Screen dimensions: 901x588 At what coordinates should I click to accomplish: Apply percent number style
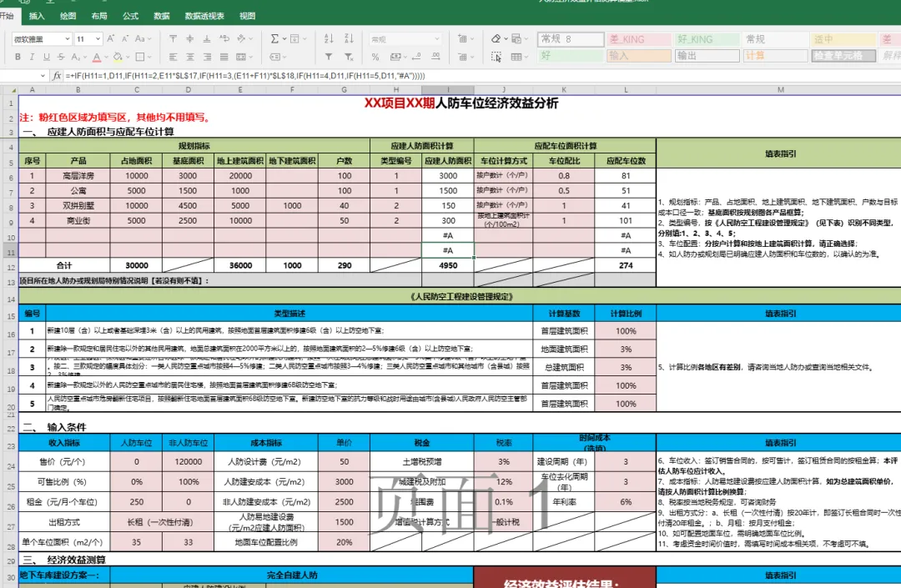point(375,57)
